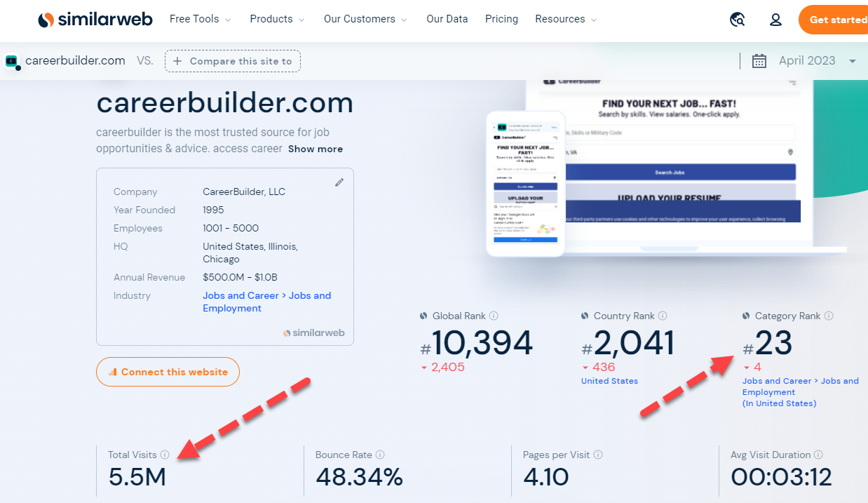Expand the Our Customers menu
Viewport: 868px width, 503px height.
pyautogui.click(x=366, y=20)
